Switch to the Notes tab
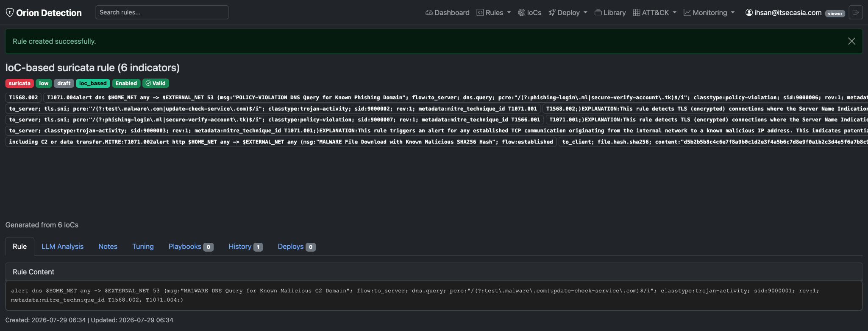 tap(108, 247)
